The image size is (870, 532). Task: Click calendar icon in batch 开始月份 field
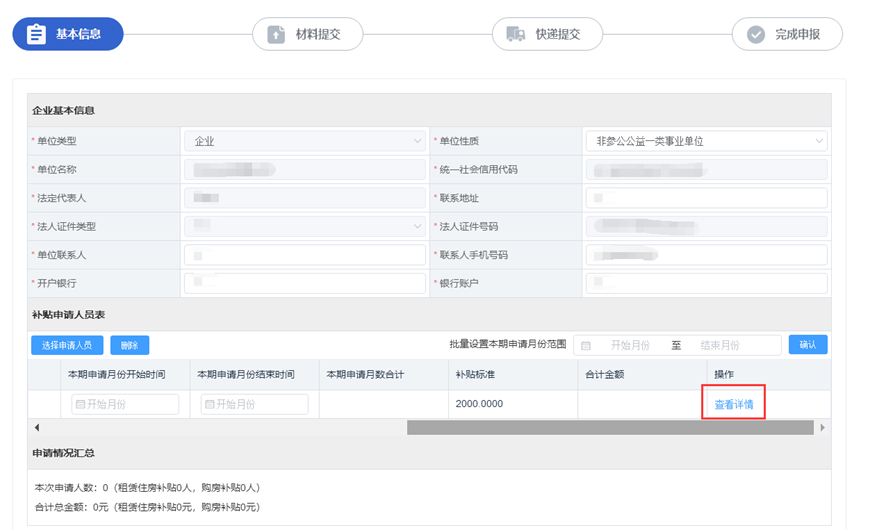pos(586,345)
